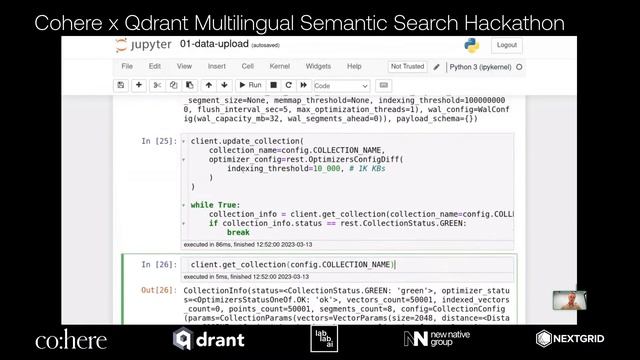Click the indexing_threshold=10_000 line
The image size is (640, 360).
[x=306, y=169]
